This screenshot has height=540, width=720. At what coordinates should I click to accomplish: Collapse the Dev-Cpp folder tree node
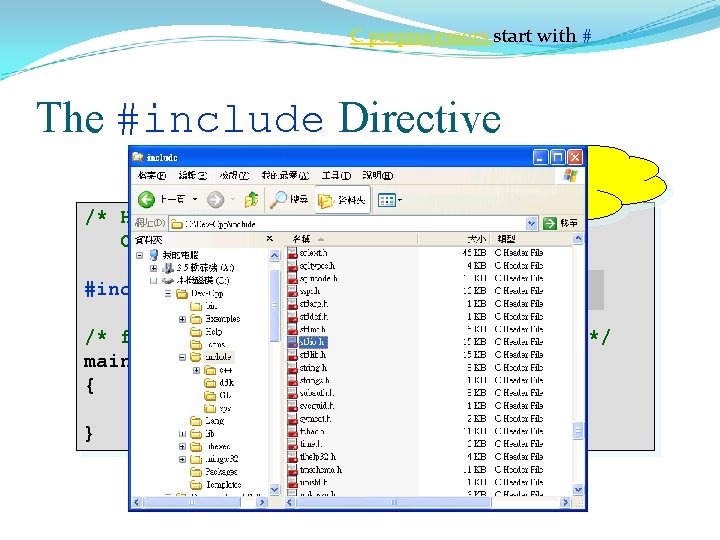[168, 293]
